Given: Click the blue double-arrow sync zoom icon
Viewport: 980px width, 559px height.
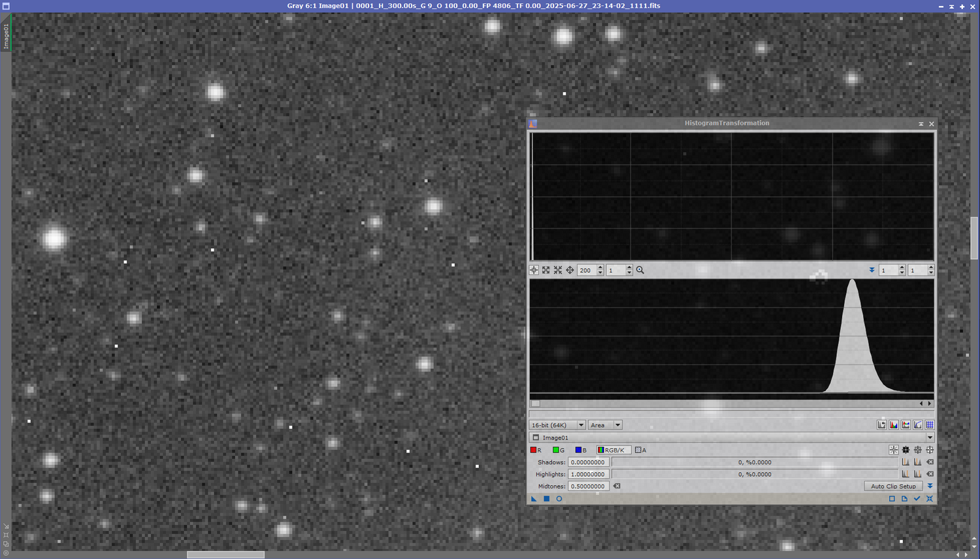Looking at the screenshot, I should [872, 270].
